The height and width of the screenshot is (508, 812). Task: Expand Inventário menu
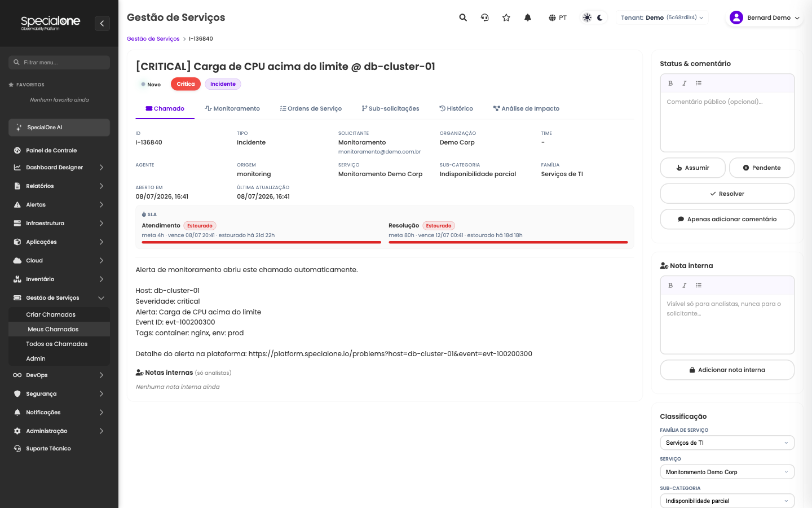point(59,279)
